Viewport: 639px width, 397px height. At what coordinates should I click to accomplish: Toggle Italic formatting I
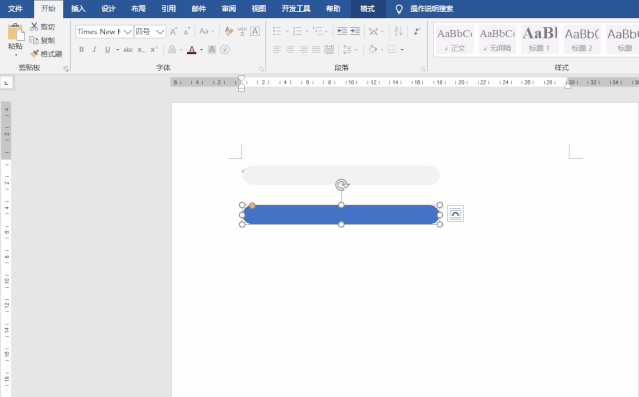click(x=95, y=50)
